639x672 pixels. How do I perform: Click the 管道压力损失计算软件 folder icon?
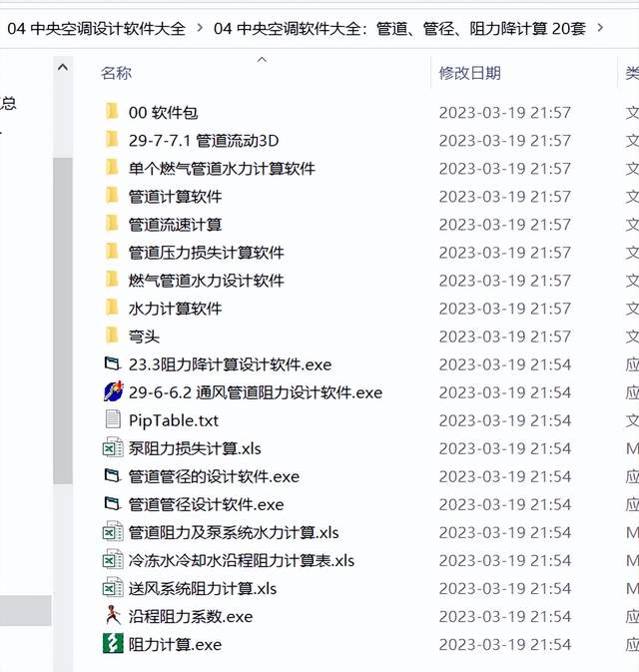(x=112, y=252)
